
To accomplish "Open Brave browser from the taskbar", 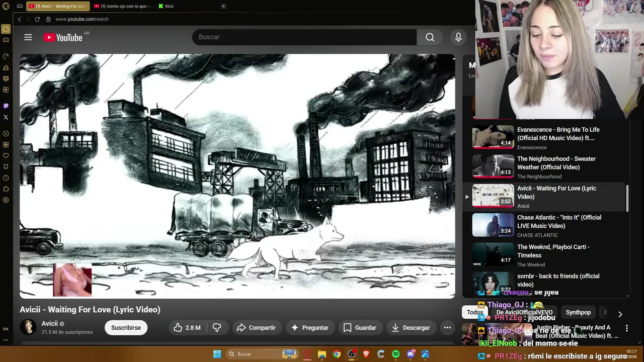I will pyautogui.click(x=366, y=354).
